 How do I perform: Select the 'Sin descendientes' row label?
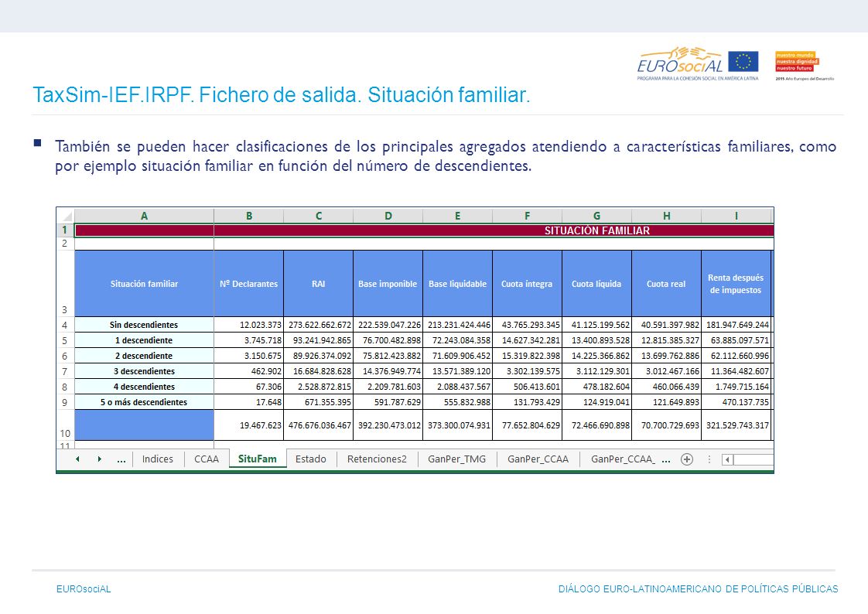click(x=144, y=325)
